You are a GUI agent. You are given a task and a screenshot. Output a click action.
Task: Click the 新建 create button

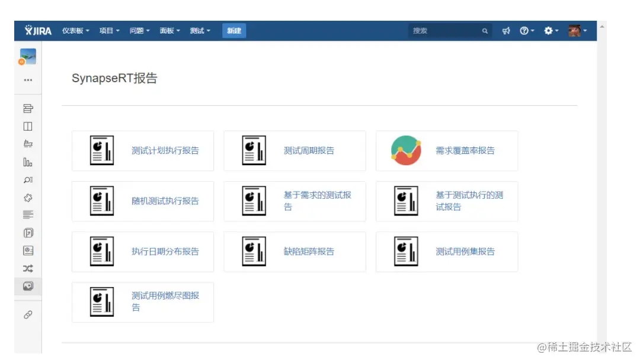click(x=234, y=31)
